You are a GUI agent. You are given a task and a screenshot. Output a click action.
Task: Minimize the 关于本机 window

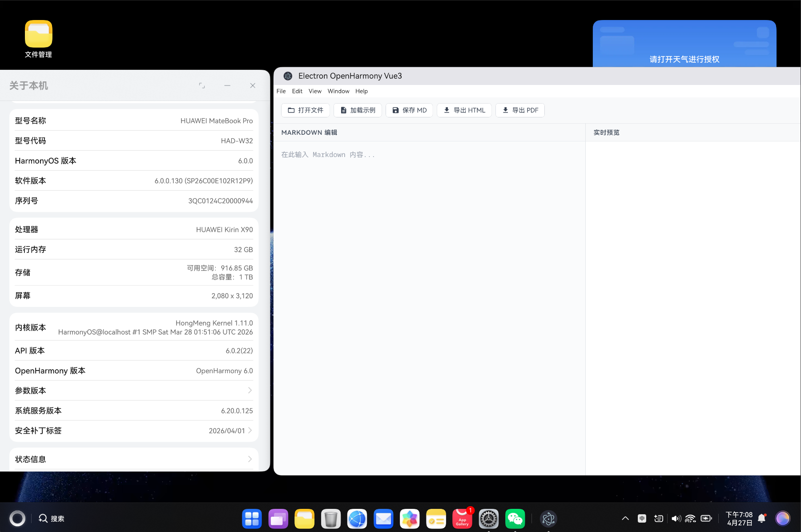coord(227,85)
